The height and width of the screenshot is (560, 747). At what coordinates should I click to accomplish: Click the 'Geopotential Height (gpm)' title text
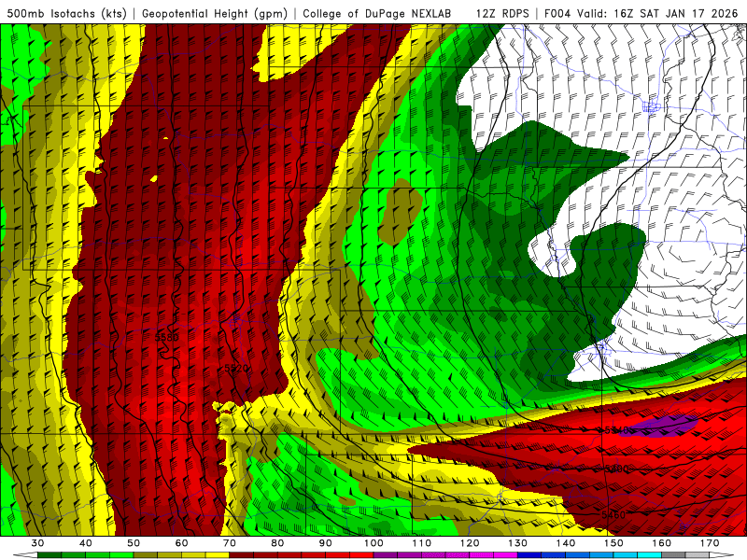pyautogui.click(x=215, y=13)
